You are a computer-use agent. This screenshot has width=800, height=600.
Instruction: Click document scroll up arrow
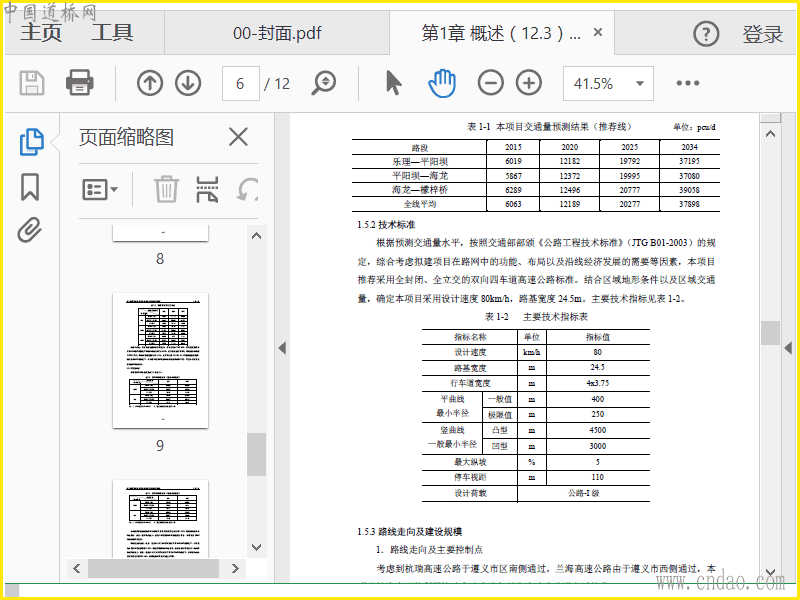[770, 134]
